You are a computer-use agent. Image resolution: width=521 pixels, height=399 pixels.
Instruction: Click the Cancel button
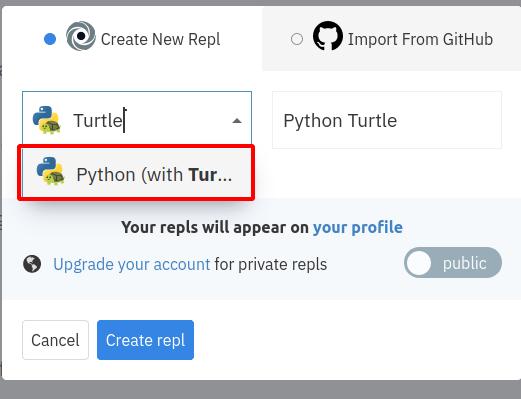55,340
